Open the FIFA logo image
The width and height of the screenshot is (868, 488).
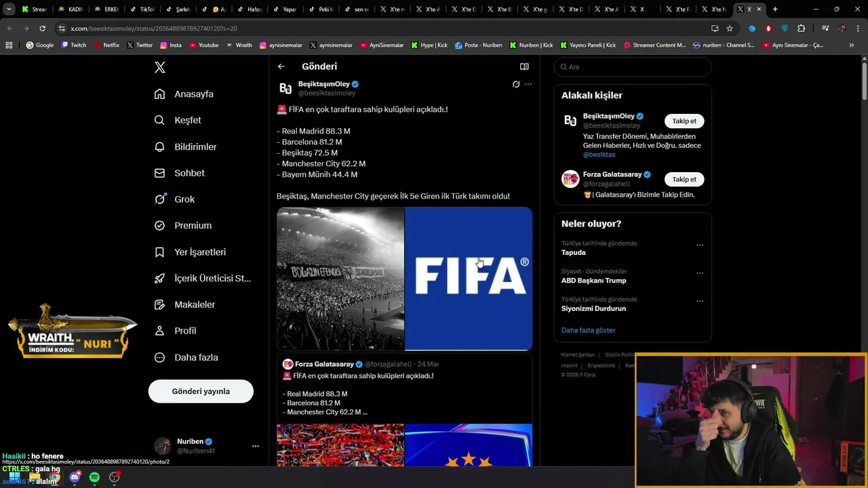click(x=469, y=279)
